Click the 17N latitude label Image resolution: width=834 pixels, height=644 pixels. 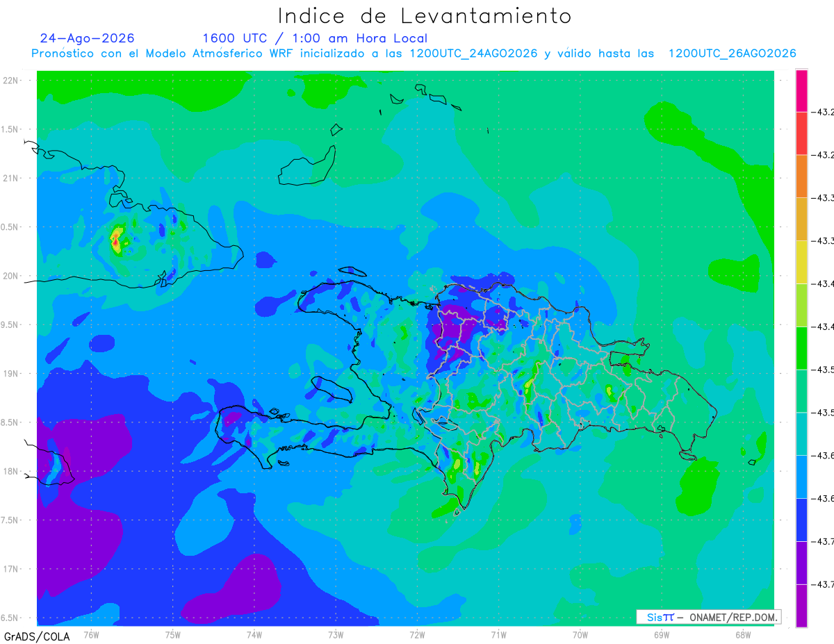click(11, 569)
